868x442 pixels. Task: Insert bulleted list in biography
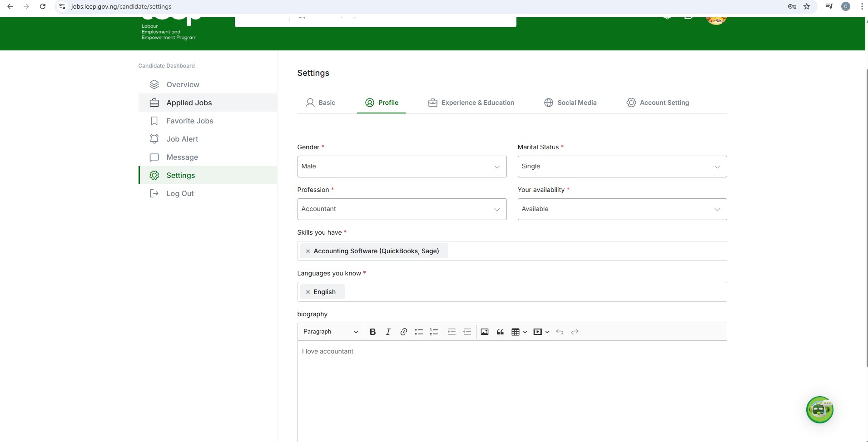419,332
